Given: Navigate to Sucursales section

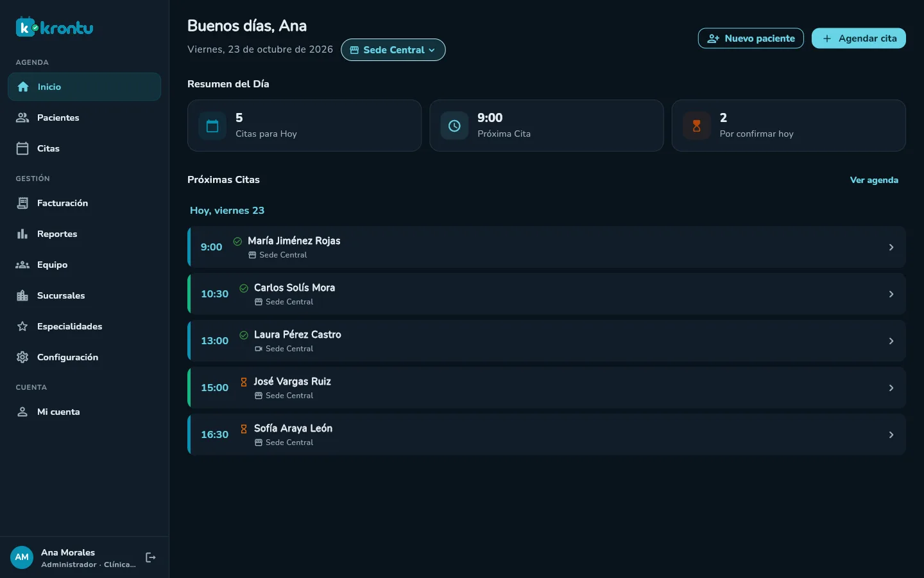Looking at the screenshot, I should click(x=84, y=295).
